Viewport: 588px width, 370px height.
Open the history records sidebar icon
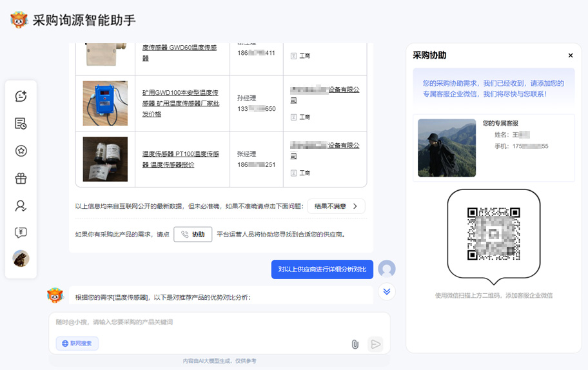[21, 124]
